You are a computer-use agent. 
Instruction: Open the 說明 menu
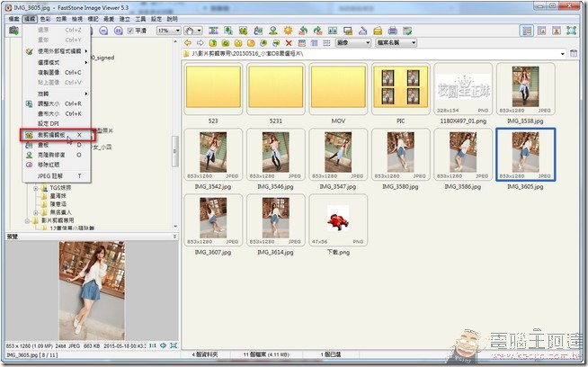[x=172, y=19]
